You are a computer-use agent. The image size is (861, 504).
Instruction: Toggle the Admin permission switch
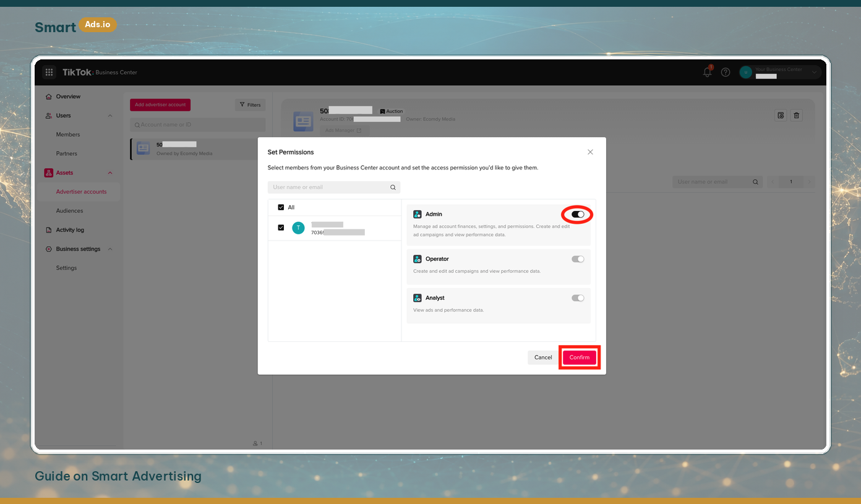(x=578, y=214)
